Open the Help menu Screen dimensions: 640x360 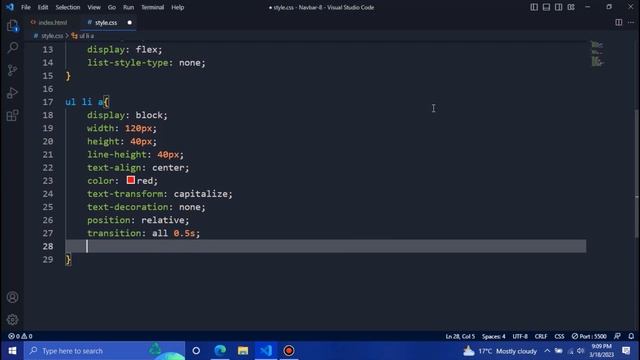click(x=178, y=7)
